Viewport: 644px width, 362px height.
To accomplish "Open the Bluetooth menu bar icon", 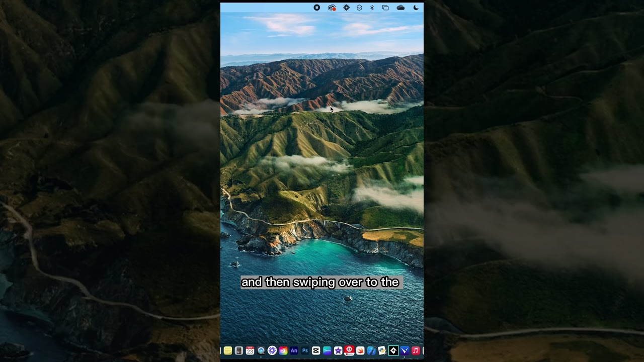I will 372,8.
